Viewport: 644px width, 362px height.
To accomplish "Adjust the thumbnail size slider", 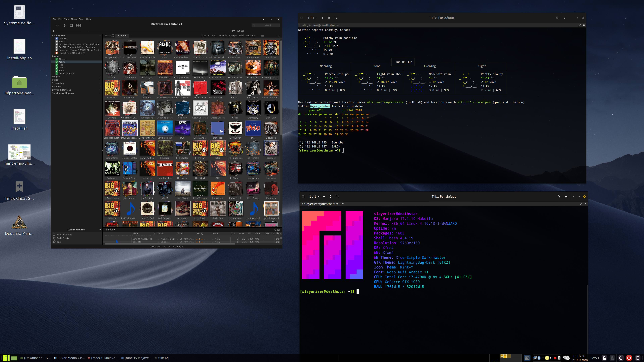I will [262, 36].
